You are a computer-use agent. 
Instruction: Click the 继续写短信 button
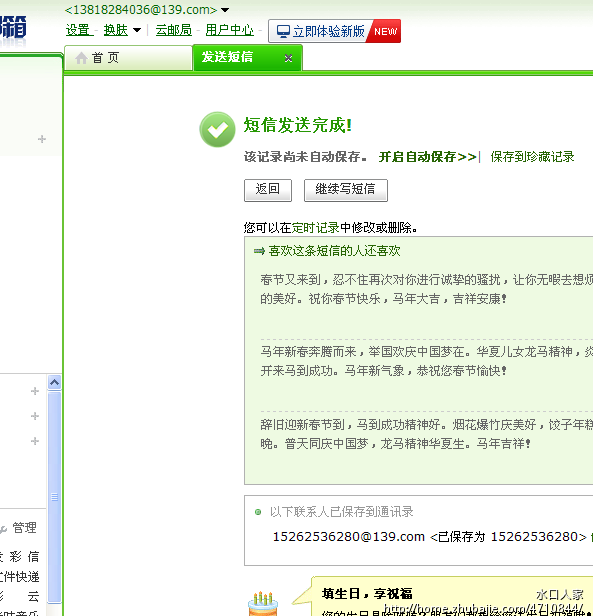(345, 190)
